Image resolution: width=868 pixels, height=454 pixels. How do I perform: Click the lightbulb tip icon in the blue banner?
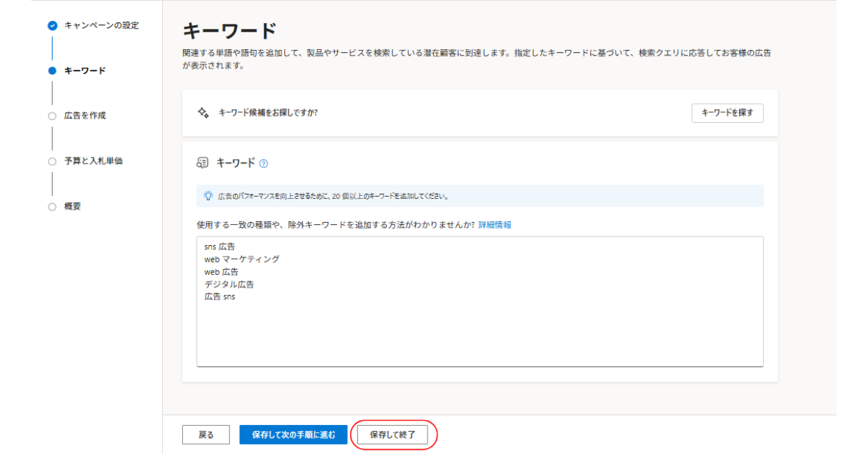(x=208, y=196)
